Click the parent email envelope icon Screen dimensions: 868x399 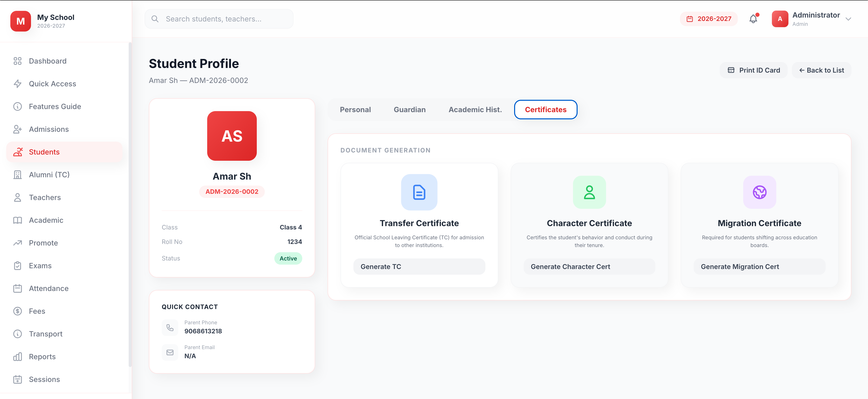click(170, 352)
